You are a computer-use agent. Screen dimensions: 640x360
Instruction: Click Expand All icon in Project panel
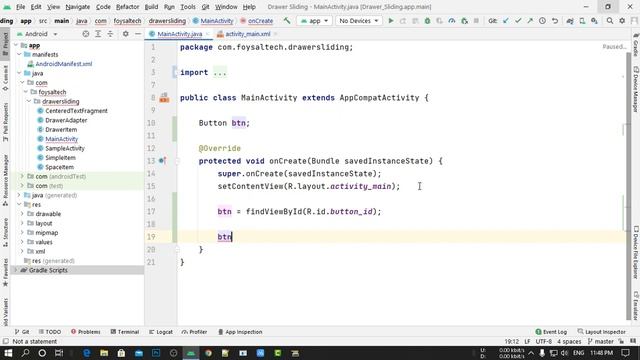coord(98,34)
